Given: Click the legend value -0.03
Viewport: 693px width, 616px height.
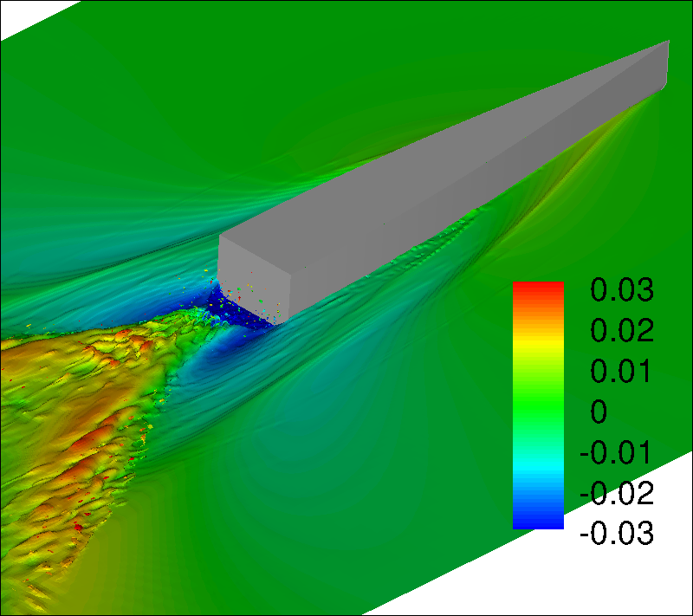Looking at the screenshot, I should tap(617, 534).
